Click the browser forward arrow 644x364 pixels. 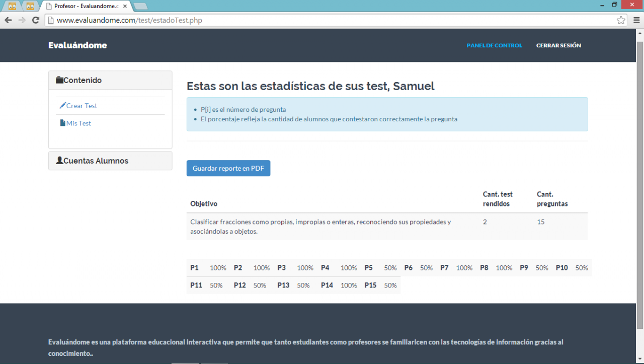[x=22, y=20]
